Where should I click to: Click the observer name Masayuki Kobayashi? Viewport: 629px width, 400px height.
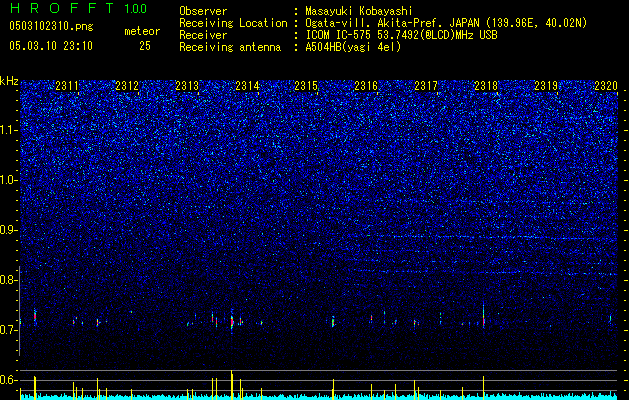pos(358,11)
